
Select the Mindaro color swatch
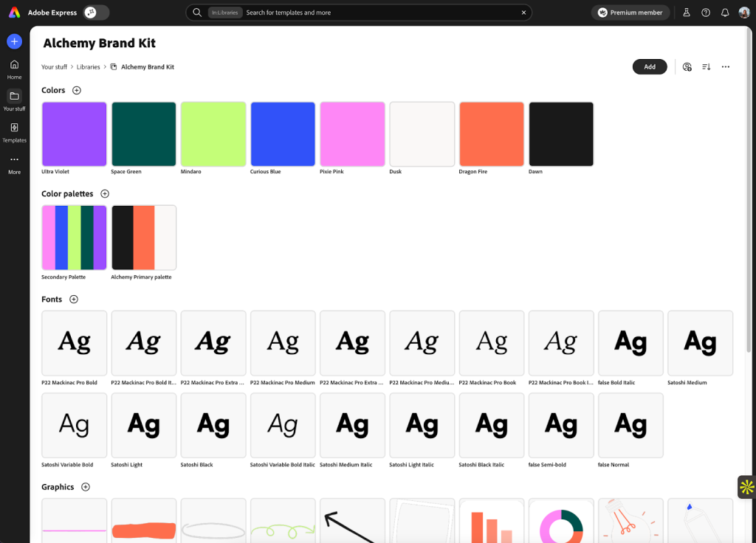213,134
